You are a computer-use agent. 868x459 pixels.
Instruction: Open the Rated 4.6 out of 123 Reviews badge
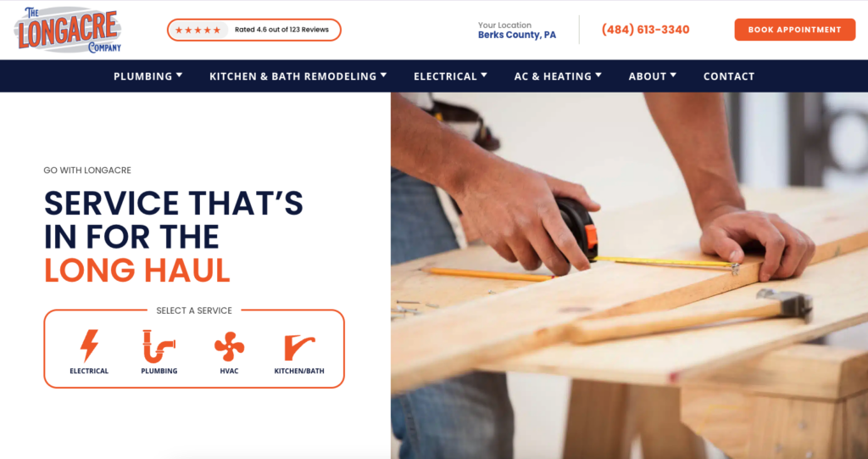254,30
